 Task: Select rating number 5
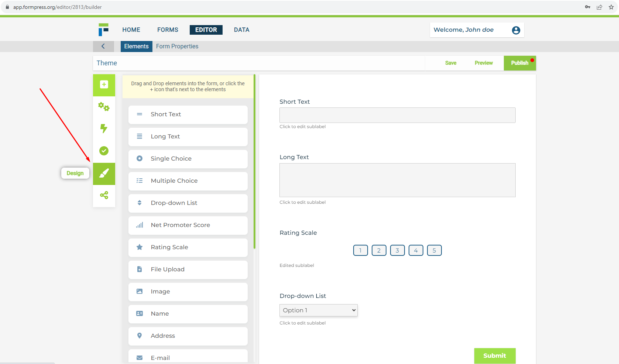click(x=434, y=250)
